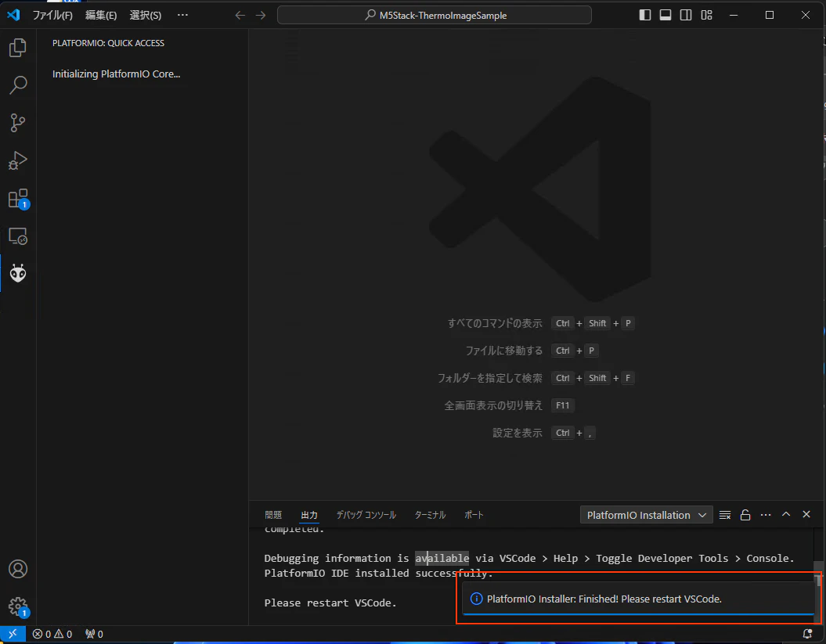Click the output panel vertical scrollbar

pyautogui.click(x=817, y=575)
